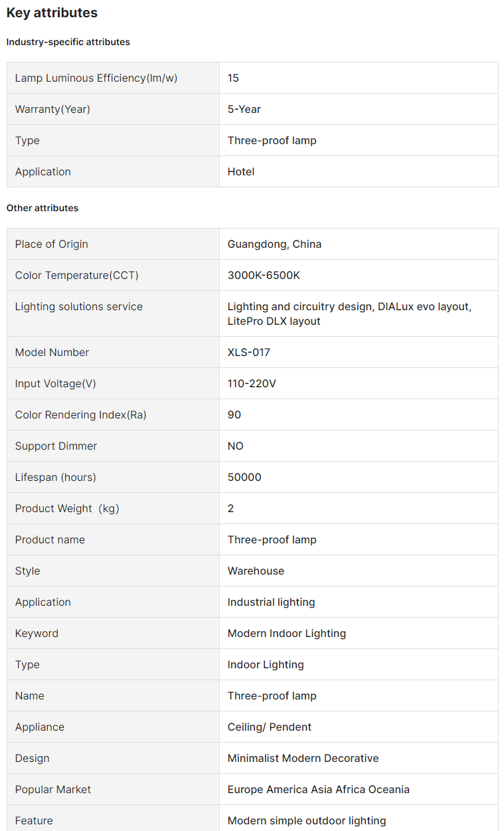Click the Hotel application value

click(x=241, y=171)
